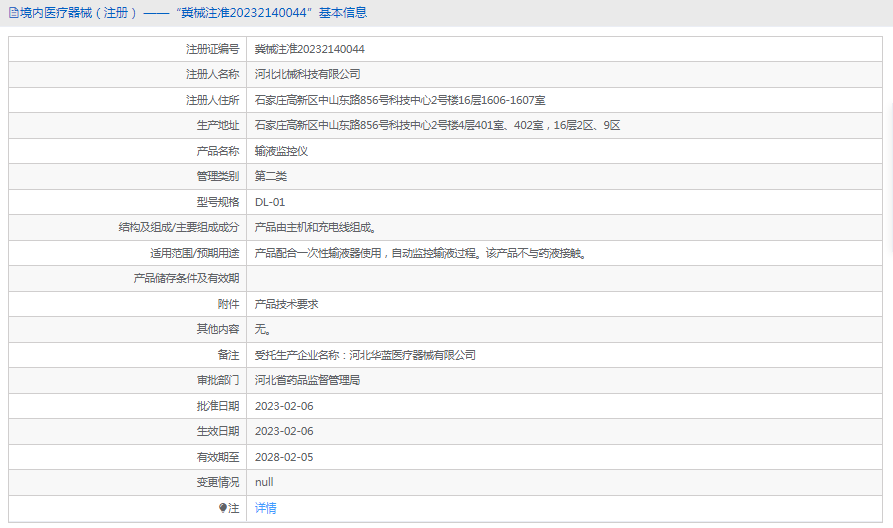Screen dimensions: 893x528
Task: Select registrant name 河北北械科技有限公司
Action: [308, 74]
